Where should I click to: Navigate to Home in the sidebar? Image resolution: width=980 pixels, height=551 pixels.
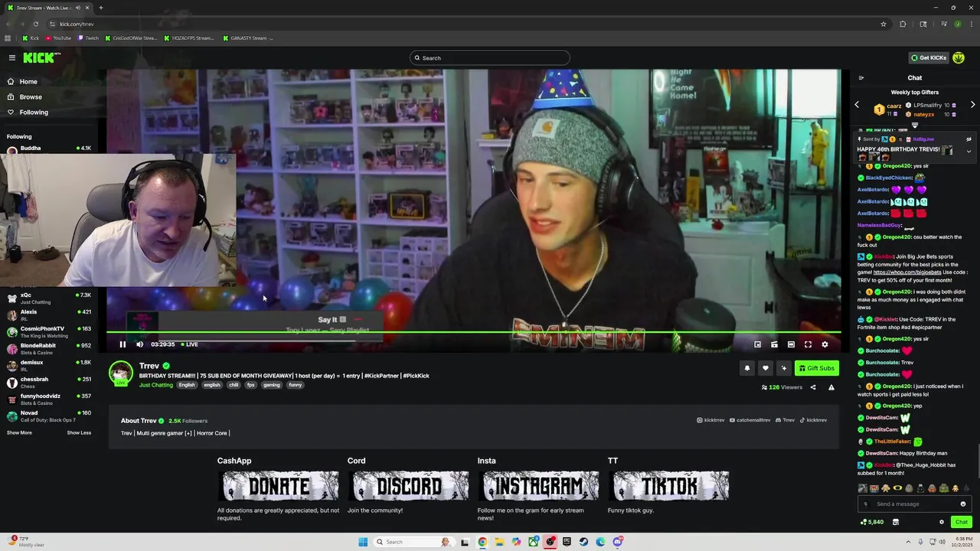(28, 82)
